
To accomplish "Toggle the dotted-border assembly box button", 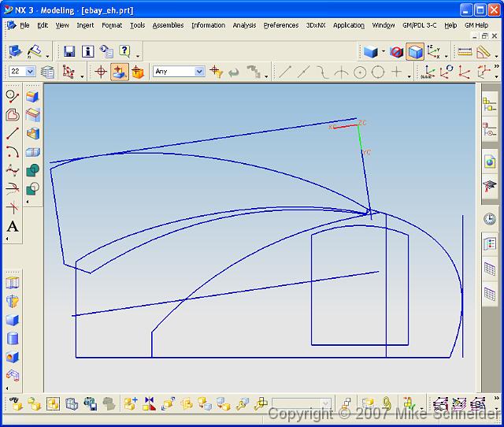I will click(x=53, y=404).
